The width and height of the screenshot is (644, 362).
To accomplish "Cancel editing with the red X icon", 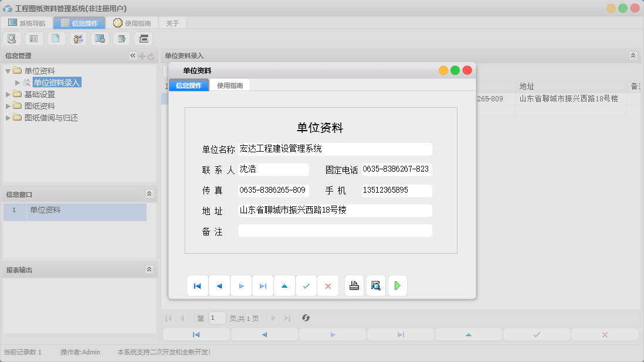I will (x=328, y=285).
